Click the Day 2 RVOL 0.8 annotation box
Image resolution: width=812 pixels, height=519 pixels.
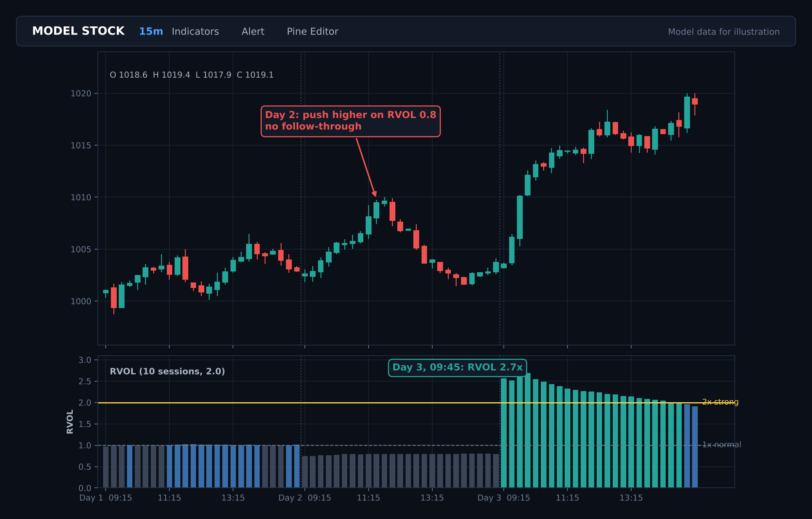(351, 121)
